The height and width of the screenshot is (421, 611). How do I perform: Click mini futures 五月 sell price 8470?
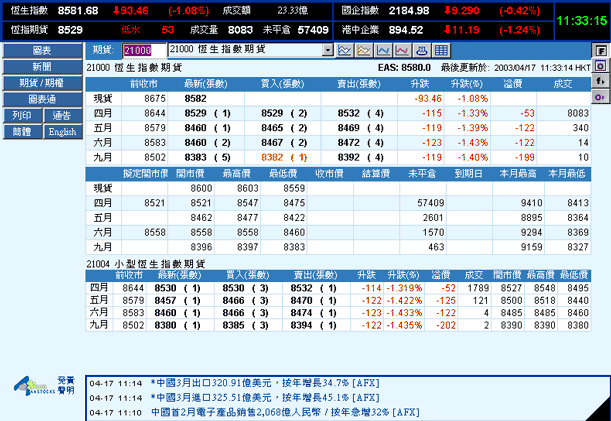click(x=301, y=301)
